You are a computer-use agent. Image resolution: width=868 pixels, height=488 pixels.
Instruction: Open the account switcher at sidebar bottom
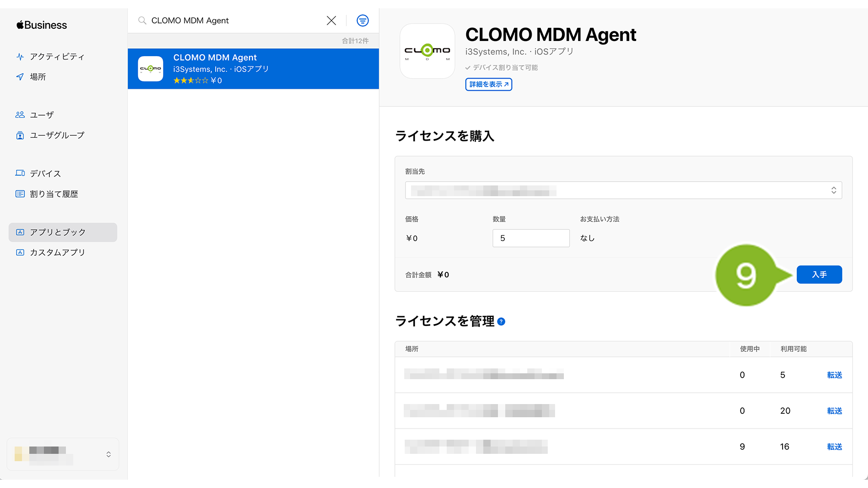click(63, 454)
